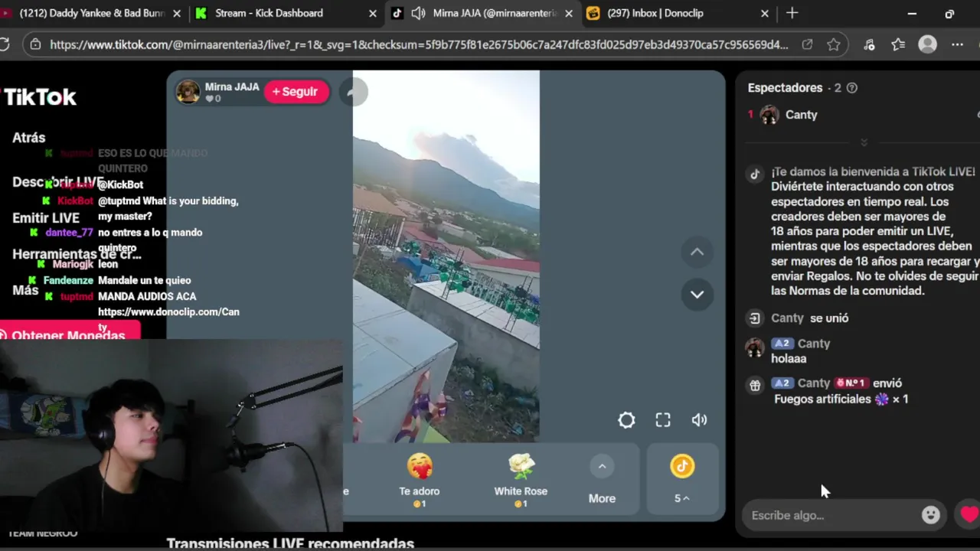Click the live video stream
Image resolution: width=980 pixels, height=551 pixels.
pyautogui.click(x=446, y=256)
